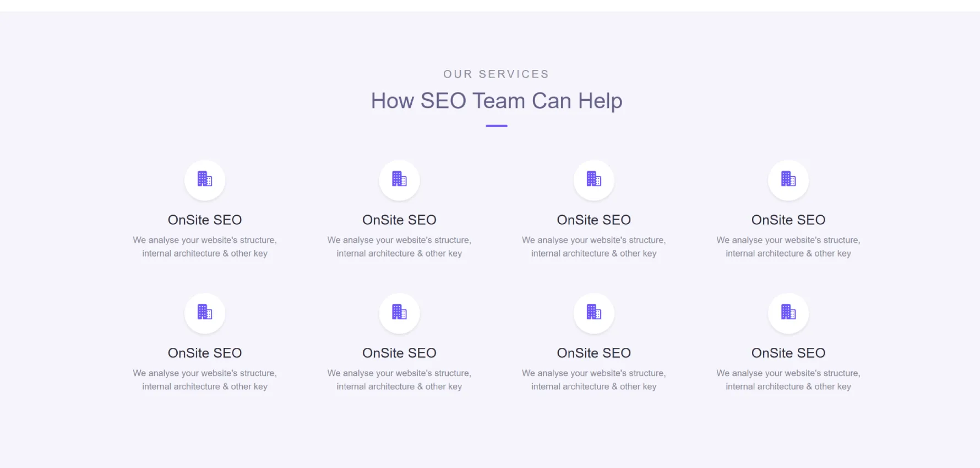Click 'OnSite SEO' title in fourth bottom-row card
Screen dimensions: 980x468
click(x=788, y=353)
